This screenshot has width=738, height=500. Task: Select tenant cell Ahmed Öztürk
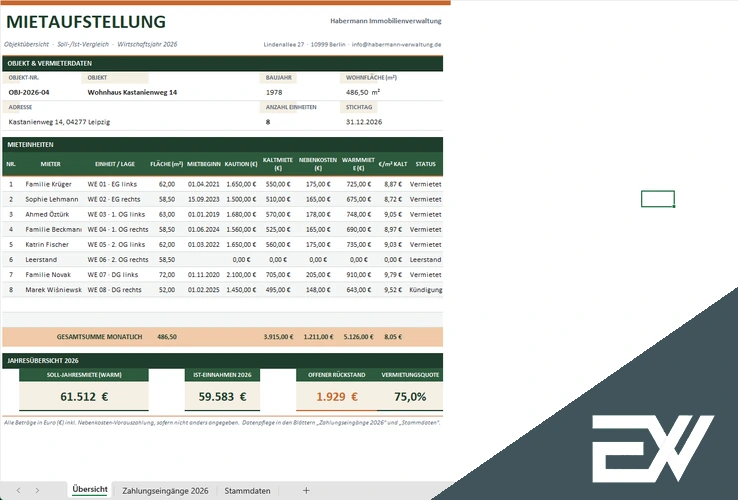tap(47, 214)
